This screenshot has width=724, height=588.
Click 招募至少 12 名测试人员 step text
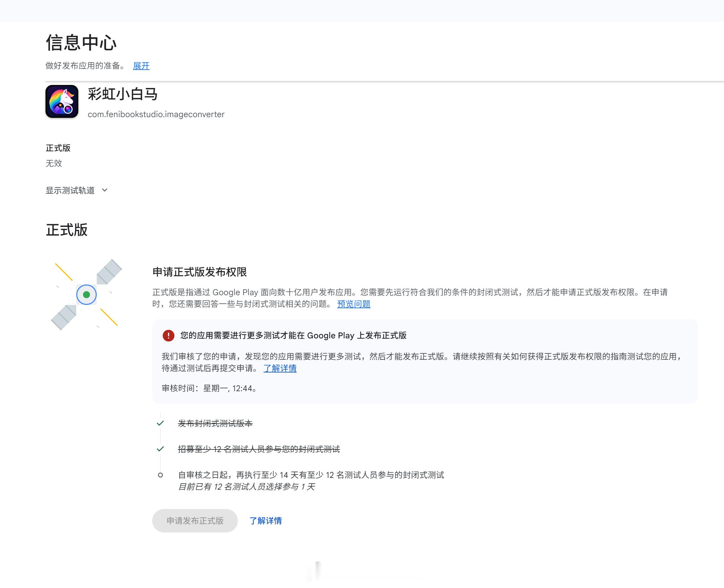click(259, 449)
